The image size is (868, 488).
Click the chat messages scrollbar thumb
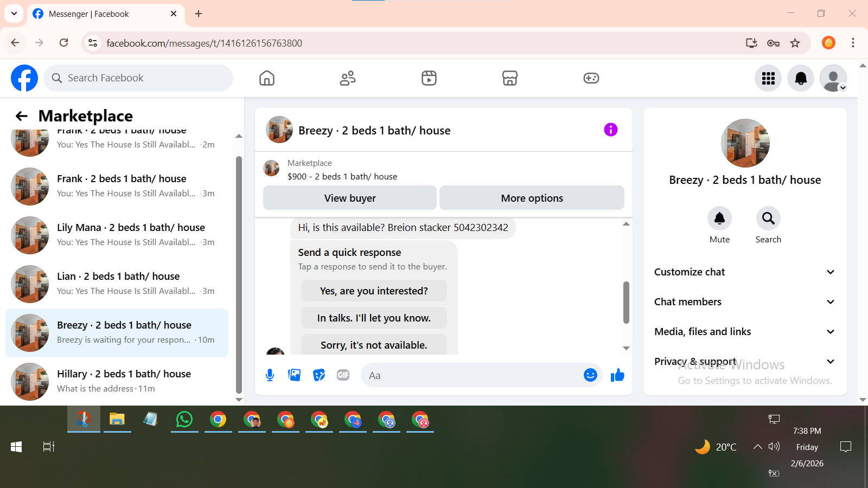click(626, 303)
